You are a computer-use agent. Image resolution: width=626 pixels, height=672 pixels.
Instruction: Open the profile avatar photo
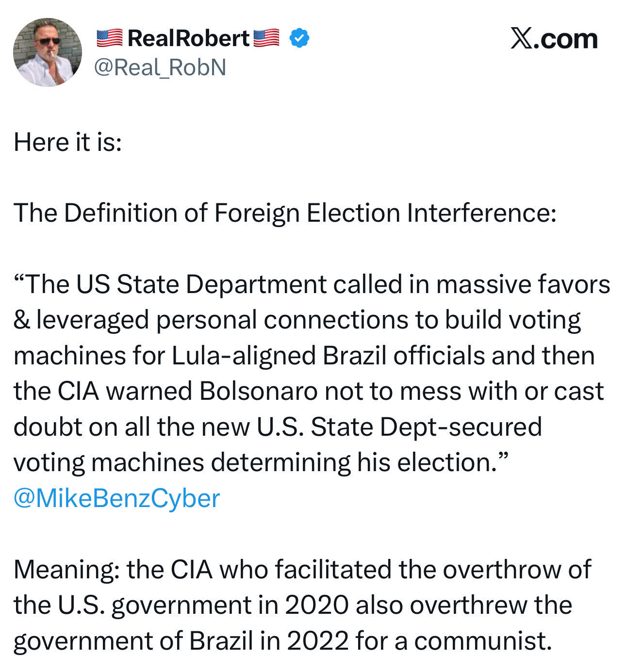click(x=48, y=52)
